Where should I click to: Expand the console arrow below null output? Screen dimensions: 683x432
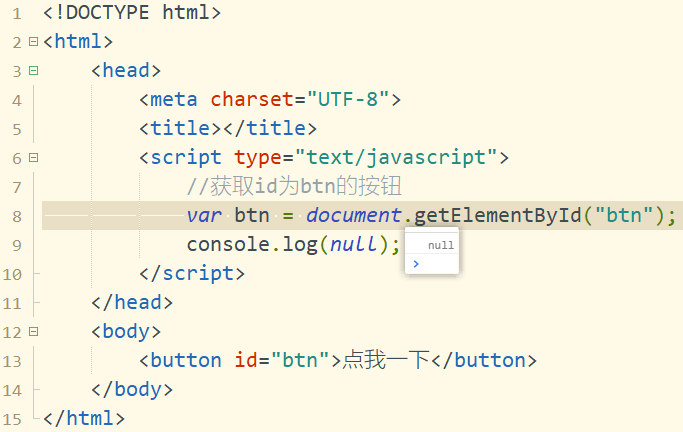(x=416, y=263)
